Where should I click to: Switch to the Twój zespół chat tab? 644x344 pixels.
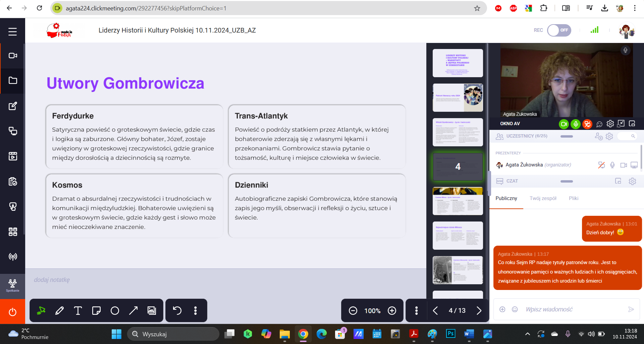pyautogui.click(x=543, y=198)
